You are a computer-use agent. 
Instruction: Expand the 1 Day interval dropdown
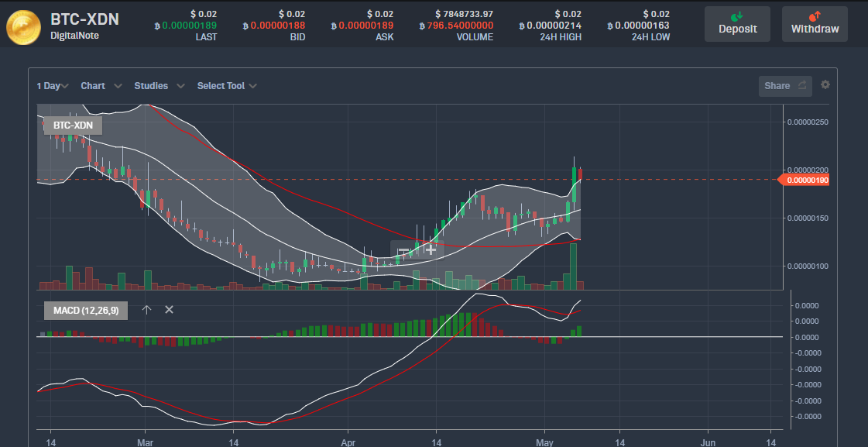click(x=53, y=86)
